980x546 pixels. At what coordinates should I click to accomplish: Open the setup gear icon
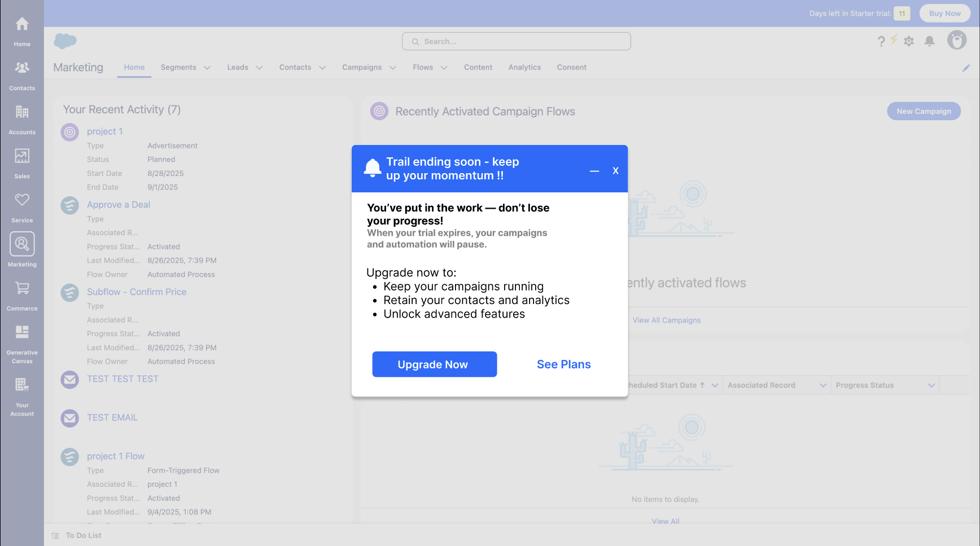click(x=909, y=41)
